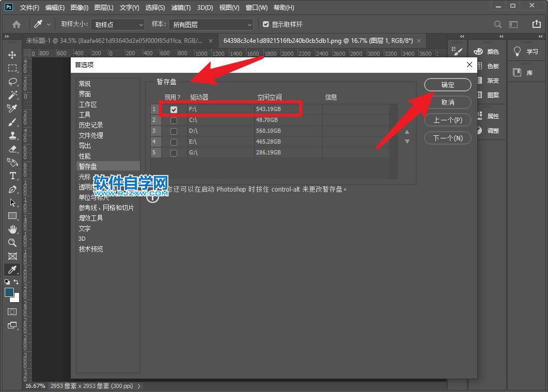Click the 下一个(N) button
The width and height of the screenshot is (548, 392).
pos(447,138)
